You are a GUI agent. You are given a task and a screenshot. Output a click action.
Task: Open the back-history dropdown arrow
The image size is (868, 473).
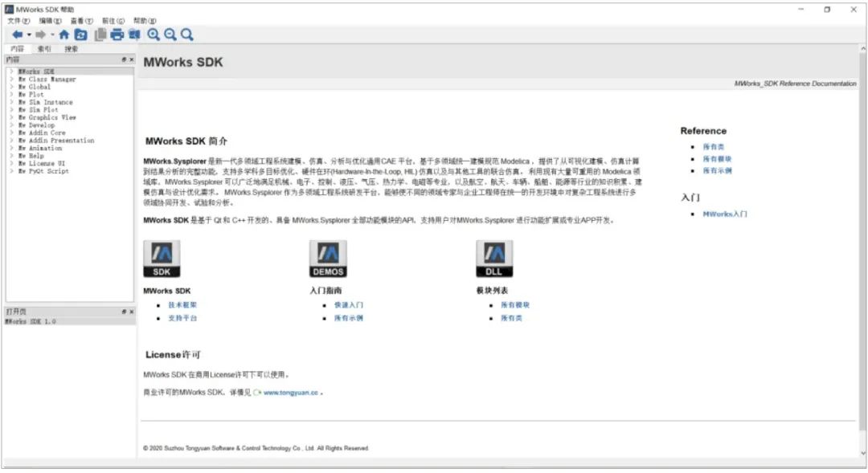[x=29, y=35]
